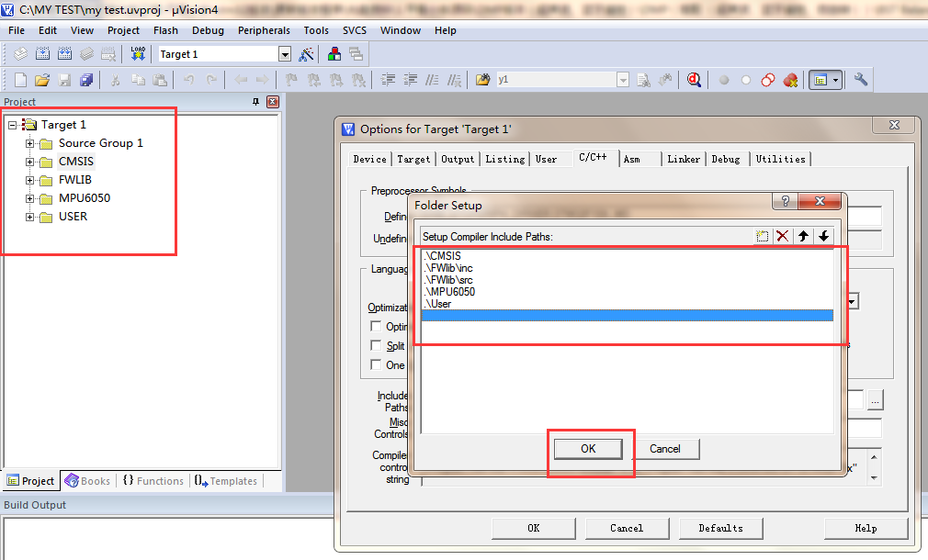Add a new include path entry icon
The image size is (928, 560).
click(762, 237)
